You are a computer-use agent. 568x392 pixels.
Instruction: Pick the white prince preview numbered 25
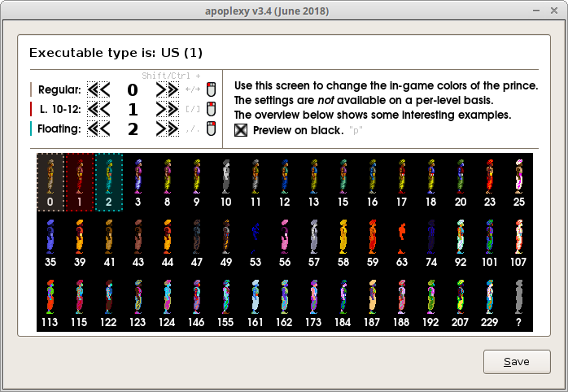(519, 182)
